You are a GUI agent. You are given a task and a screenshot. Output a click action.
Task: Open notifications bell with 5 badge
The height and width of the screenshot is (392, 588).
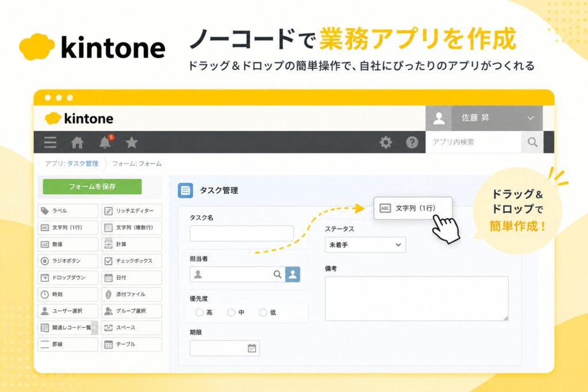click(106, 142)
